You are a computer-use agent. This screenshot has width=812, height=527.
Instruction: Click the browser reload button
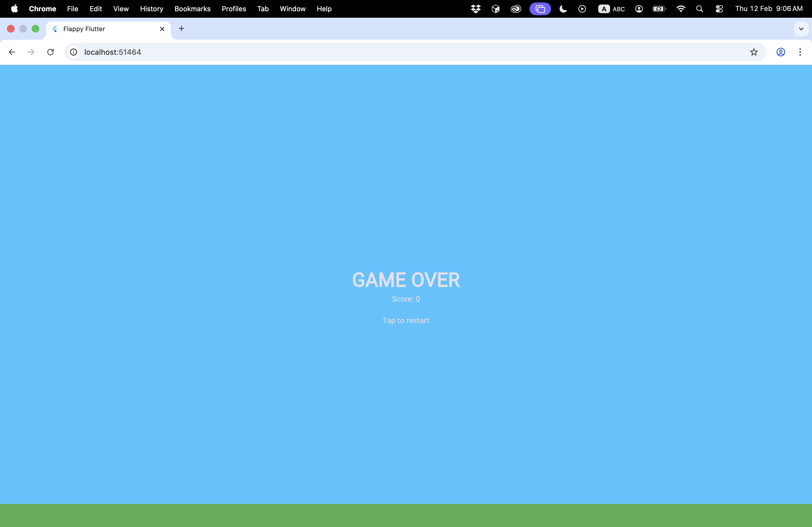(50, 52)
